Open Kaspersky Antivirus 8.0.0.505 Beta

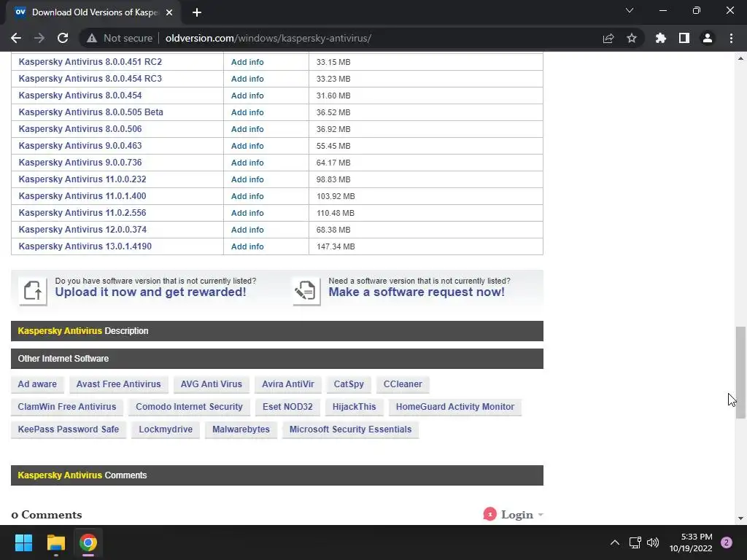tap(90, 112)
